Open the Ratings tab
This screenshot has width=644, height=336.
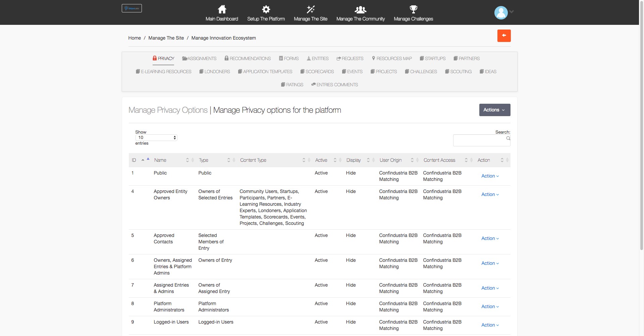[292, 85]
